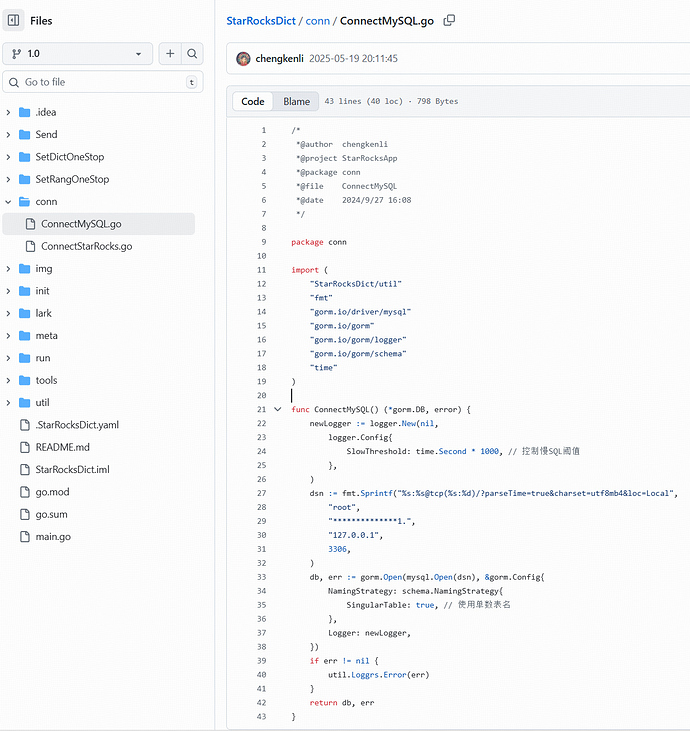Select the Code tab
The image size is (690, 731).
pyautogui.click(x=253, y=101)
